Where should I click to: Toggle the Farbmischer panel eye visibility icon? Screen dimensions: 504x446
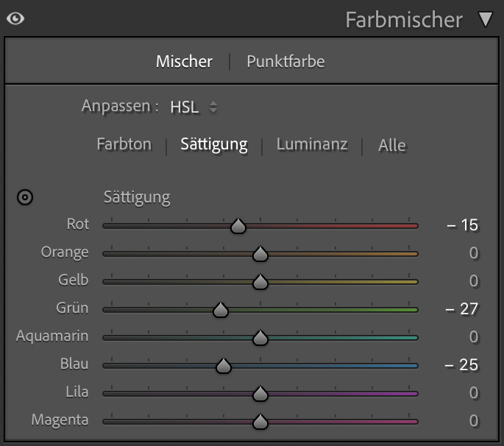[15, 18]
